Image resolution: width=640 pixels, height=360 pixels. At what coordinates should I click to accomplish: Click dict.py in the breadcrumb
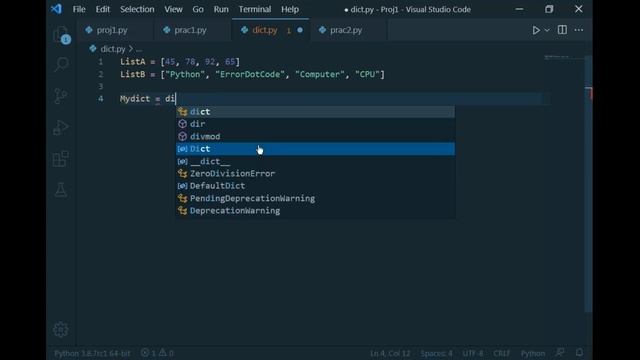pos(113,49)
